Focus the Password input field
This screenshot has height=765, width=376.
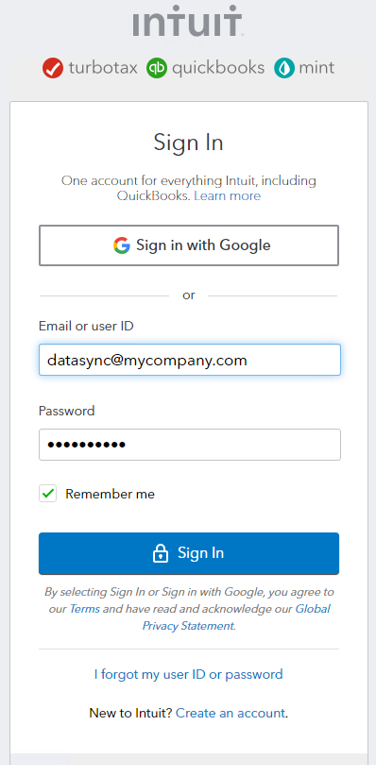[x=190, y=444]
